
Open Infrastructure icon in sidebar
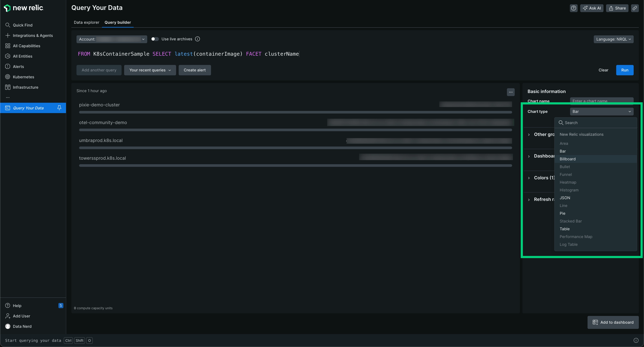coord(8,87)
